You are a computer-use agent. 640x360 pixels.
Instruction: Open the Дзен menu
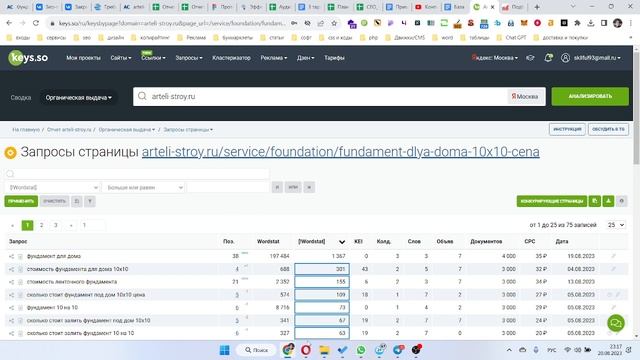[x=305, y=58]
